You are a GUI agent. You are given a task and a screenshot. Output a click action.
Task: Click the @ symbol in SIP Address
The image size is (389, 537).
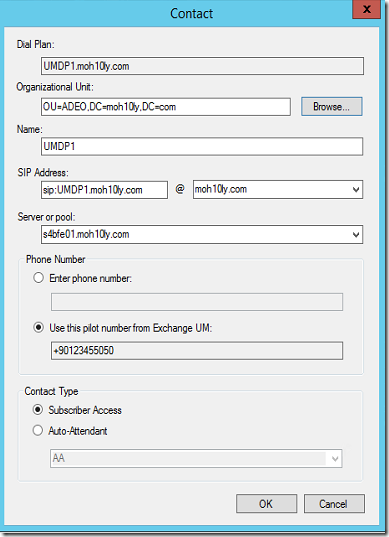180,189
